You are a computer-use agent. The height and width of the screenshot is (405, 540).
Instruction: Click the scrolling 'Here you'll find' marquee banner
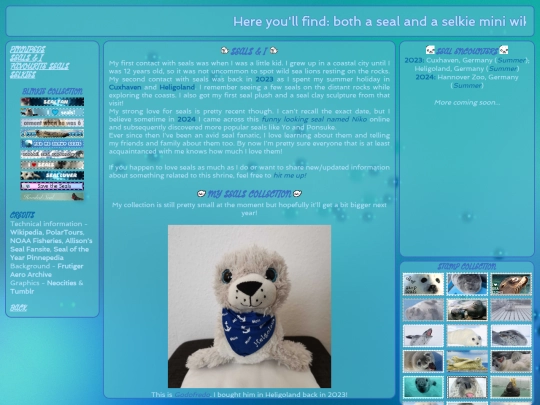270,21
